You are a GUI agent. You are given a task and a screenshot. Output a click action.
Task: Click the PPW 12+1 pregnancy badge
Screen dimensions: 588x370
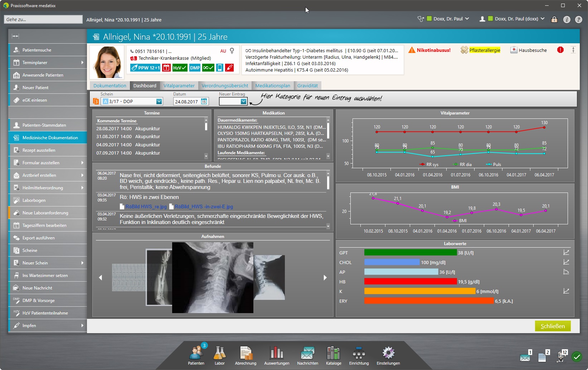tap(145, 68)
